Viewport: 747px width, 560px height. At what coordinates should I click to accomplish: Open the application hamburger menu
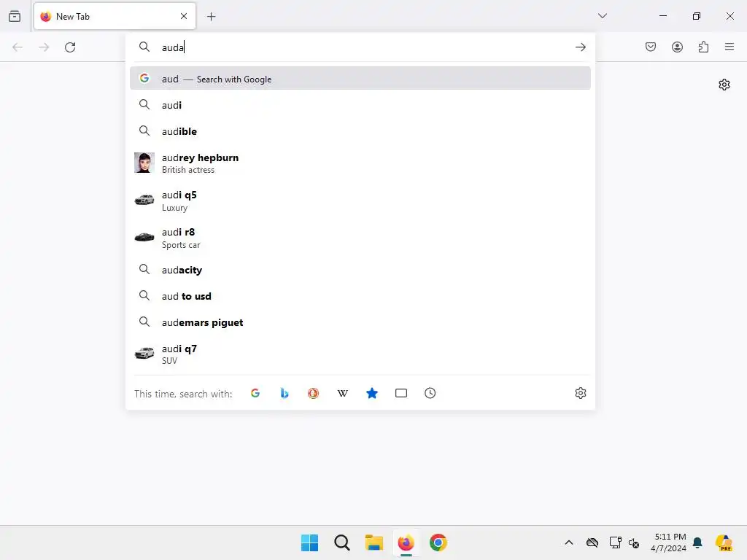click(729, 47)
